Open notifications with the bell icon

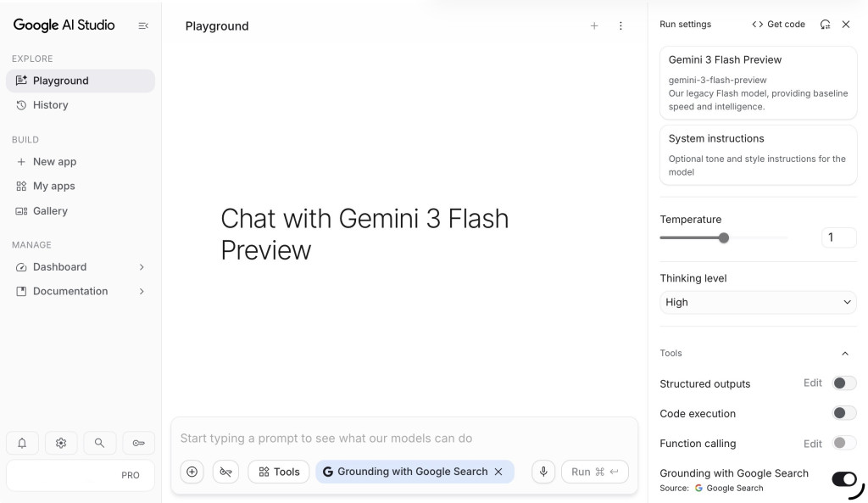(22, 443)
